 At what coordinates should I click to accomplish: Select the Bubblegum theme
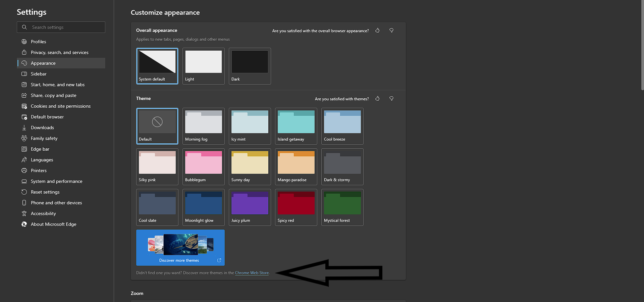coord(203,167)
